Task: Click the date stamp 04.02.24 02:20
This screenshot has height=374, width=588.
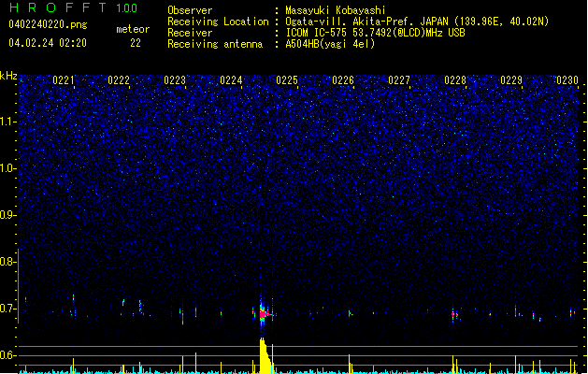Action: click(x=48, y=43)
